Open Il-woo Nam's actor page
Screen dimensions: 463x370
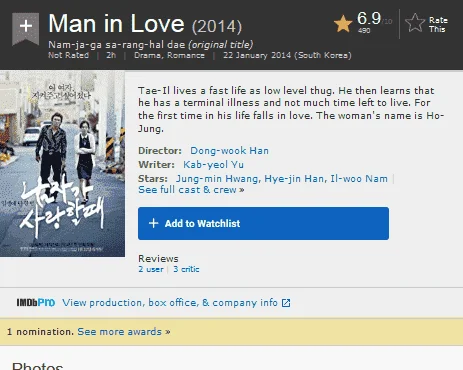(359, 179)
